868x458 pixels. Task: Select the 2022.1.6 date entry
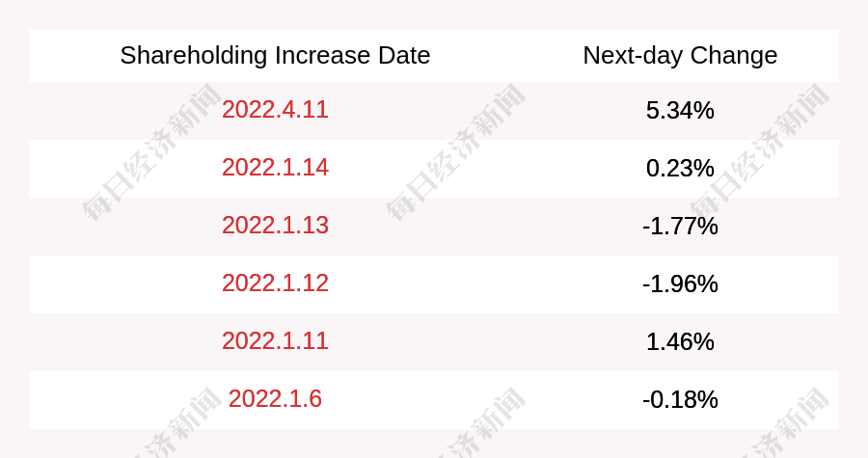click(x=275, y=399)
